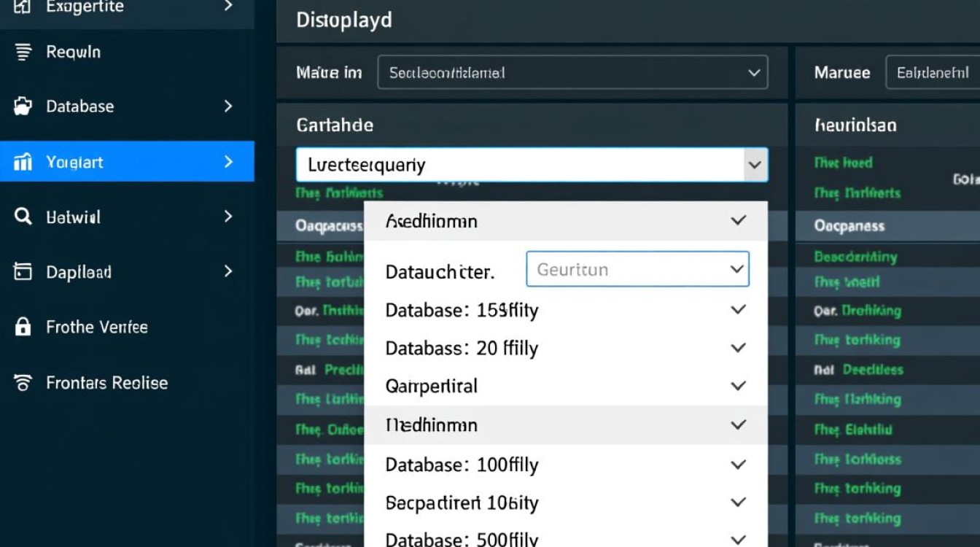Expand the Dapllaad sidebar submenu arrow
The width and height of the screenshot is (980, 547).
click(x=228, y=272)
